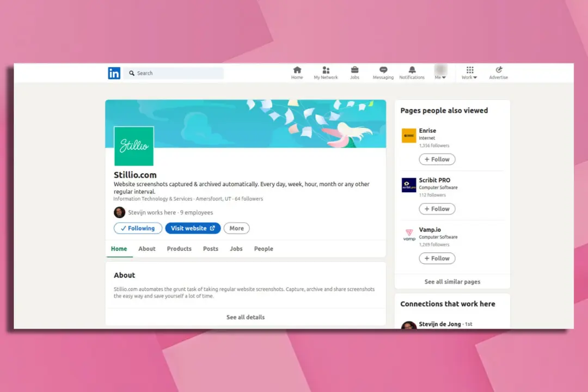
Task: Follow the Enrise page
Action: (x=437, y=160)
